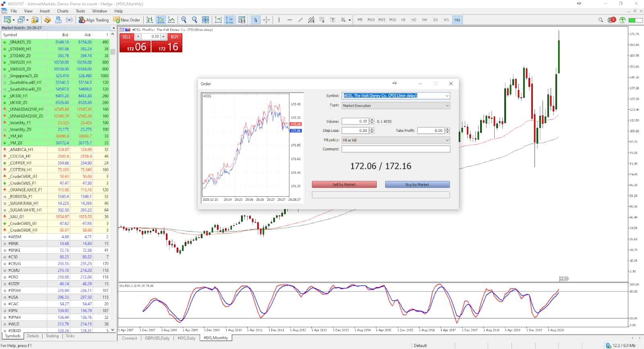Switch to the Ticks tab in Market Watch
This screenshot has width=644, height=349.
coord(70,336)
